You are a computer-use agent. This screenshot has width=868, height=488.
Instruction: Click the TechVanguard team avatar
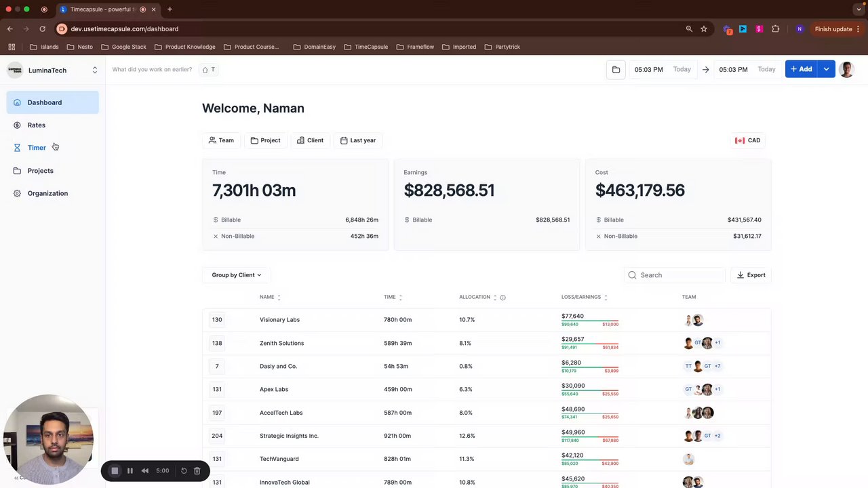pyautogui.click(x=688, y=459)
